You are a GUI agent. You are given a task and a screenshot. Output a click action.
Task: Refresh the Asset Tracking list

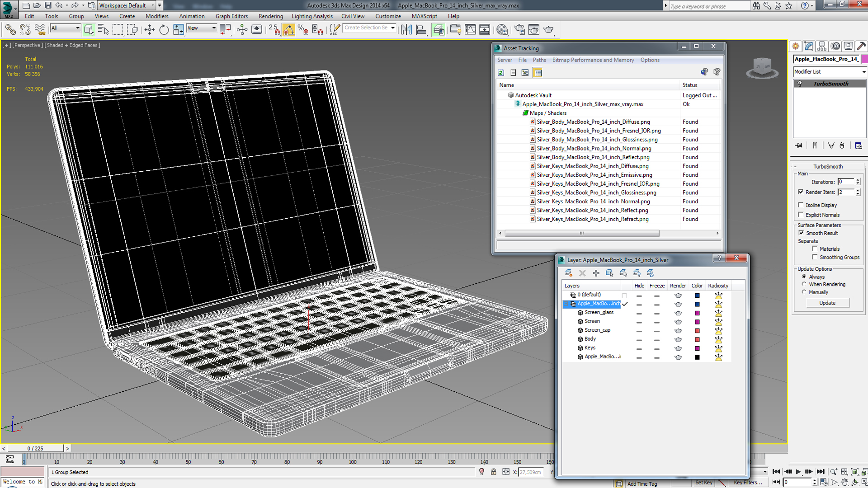[x=501, y=73]
